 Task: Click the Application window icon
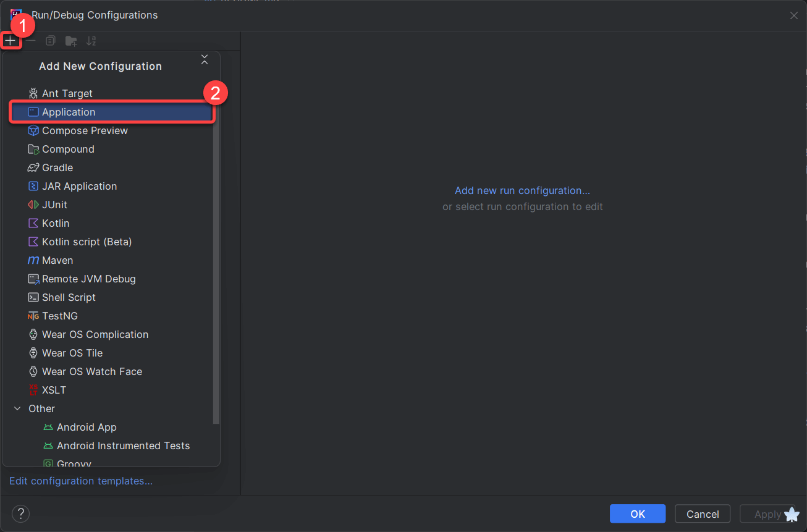click(33, 112)
